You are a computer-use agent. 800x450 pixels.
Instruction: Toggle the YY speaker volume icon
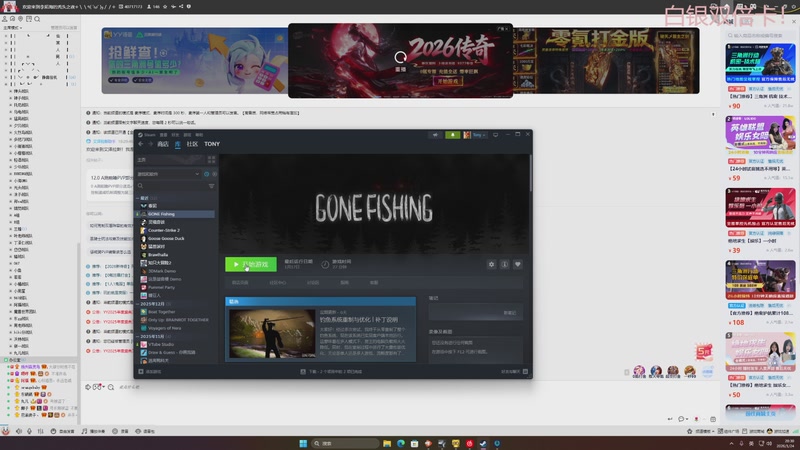tap(19, 431)
